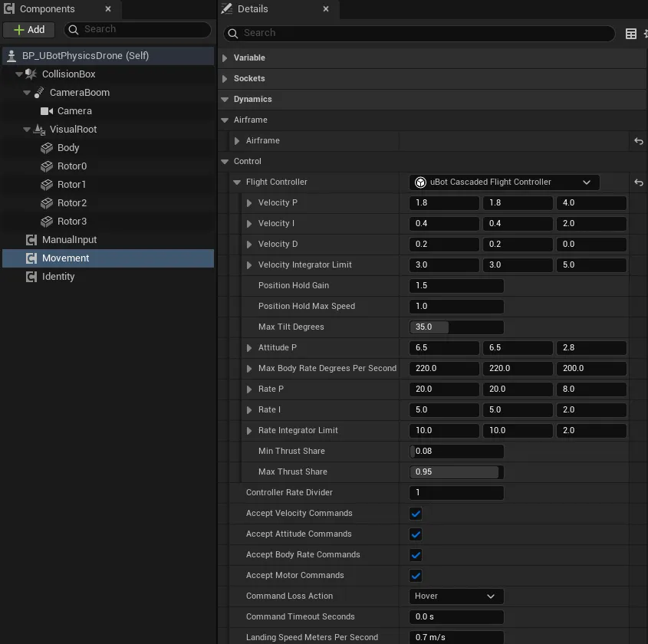The height and width of the screenshot is (644, 648).
Task: Collapse the Dynamics category
Action: pos(225,99)
